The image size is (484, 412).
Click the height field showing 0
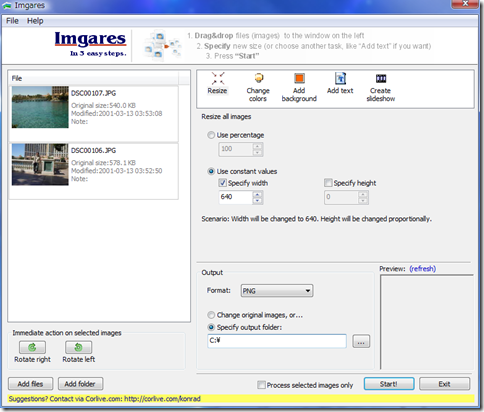click(x=341, y=197)
